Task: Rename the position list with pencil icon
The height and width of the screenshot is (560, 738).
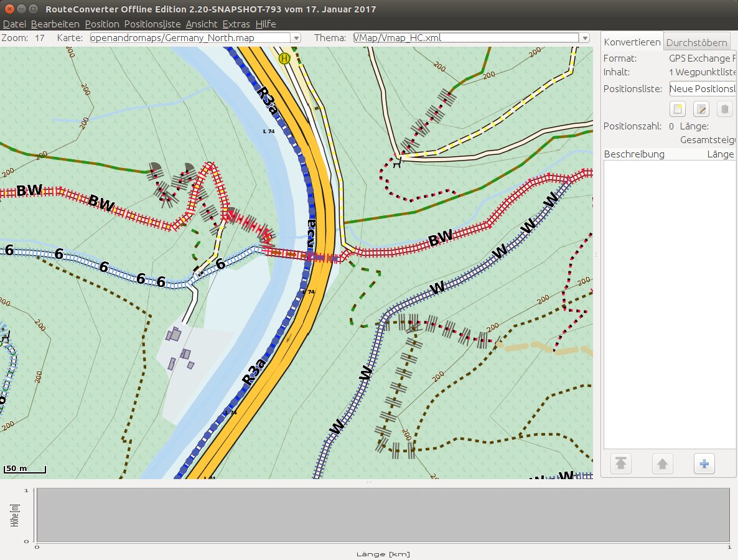Action: tap(701, 110)
